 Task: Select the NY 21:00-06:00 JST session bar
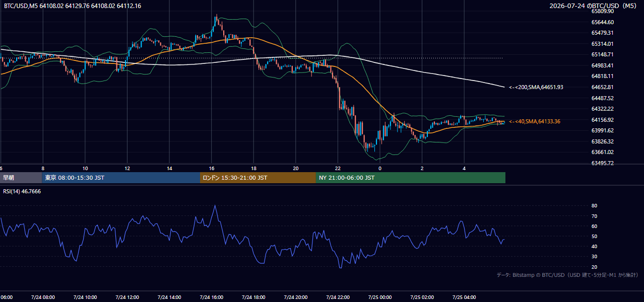pos(411,178)
